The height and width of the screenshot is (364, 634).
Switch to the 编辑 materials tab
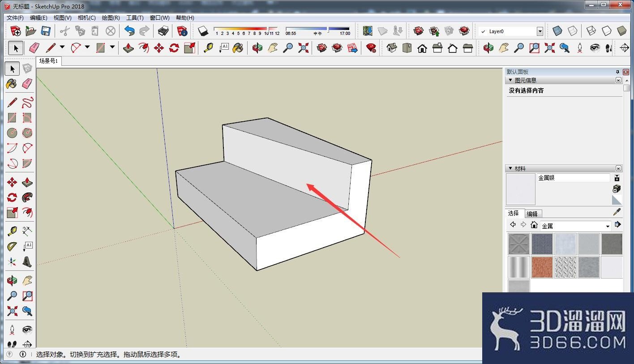[532, 214]
